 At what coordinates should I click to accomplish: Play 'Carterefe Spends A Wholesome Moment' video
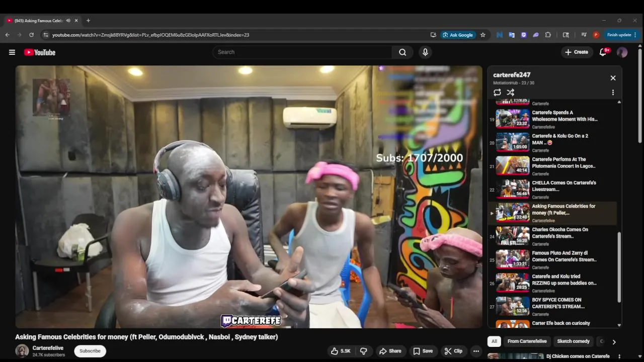(x=552, y=119)
